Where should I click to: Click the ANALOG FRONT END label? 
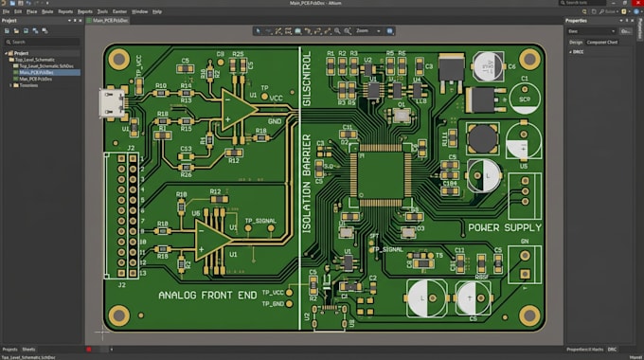tap(207, 295)
